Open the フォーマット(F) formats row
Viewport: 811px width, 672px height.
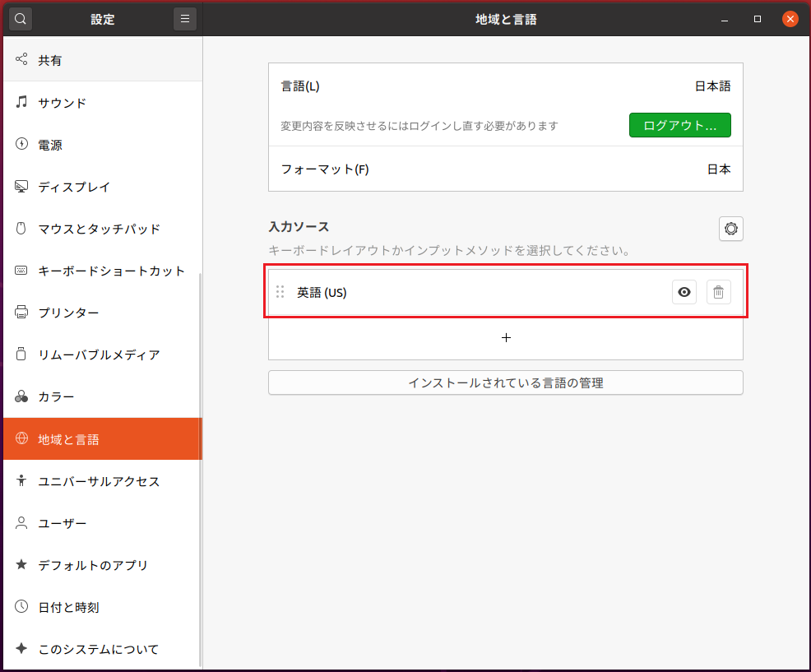pos(506,169)
